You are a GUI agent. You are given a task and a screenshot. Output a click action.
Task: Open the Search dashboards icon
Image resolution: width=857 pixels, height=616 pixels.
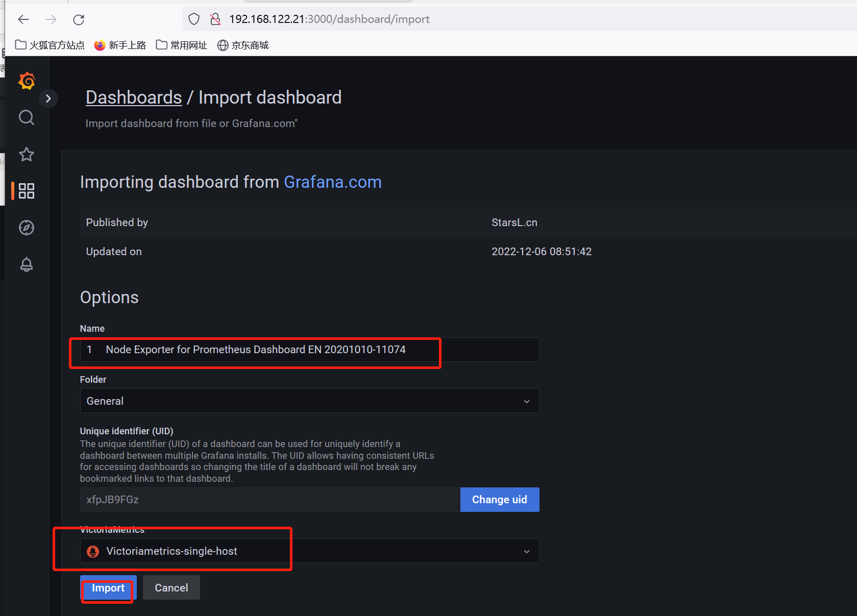27,118
